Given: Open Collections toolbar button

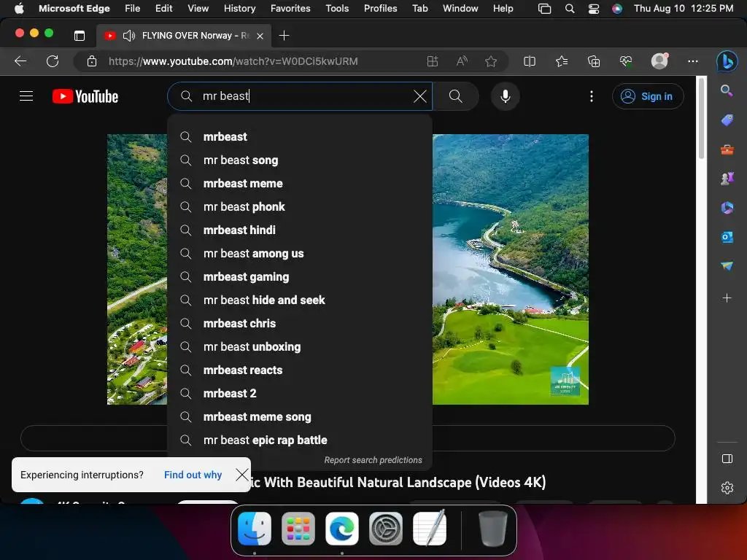Looking at the screenshot, I should (594, 61).
